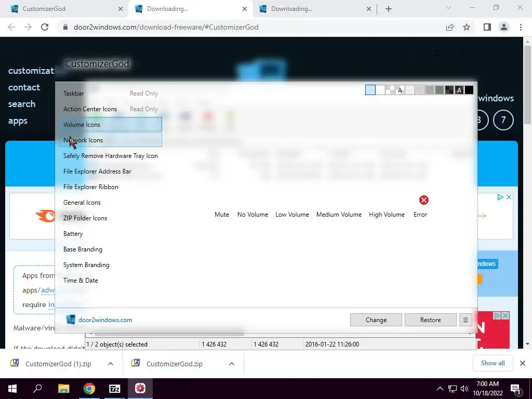Go forward to the next page
532x399 pixels.
pos(28,27)
